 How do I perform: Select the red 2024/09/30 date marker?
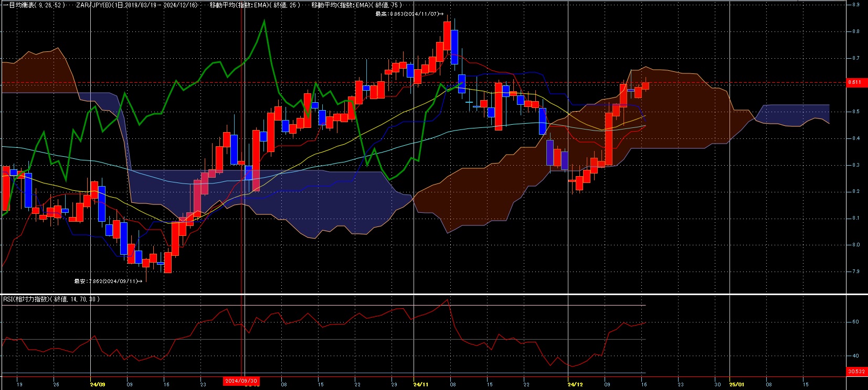tap(241, 381)
